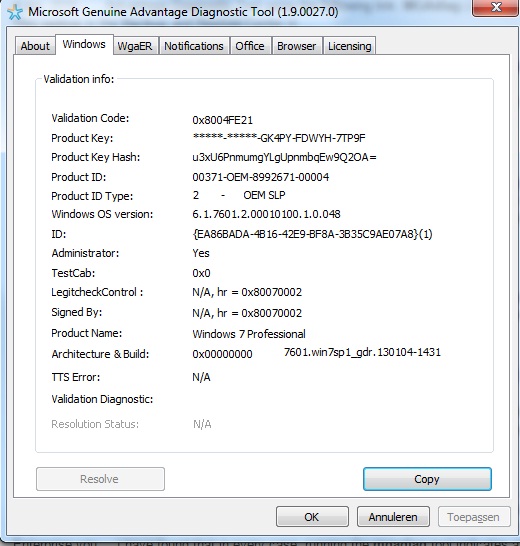The height and width of the screenshot is (546, 520).
Task: Switch to the Browser tab
Action: tap(297, 46)
